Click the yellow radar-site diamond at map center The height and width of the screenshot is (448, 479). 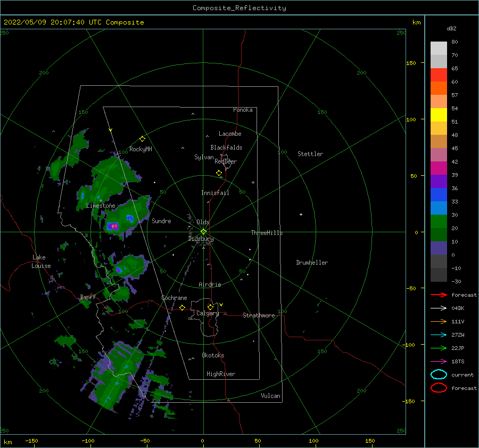click(x=203, y=232)
